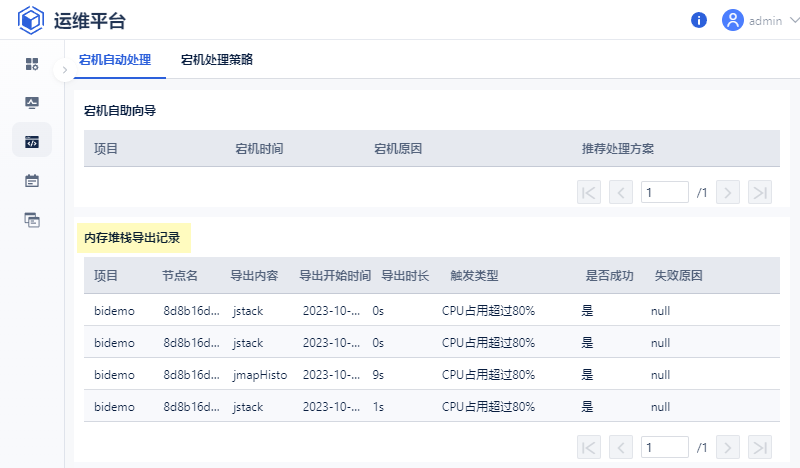Go to first page in 宕机自助向导 table
The width and height of the screenshot is (800, 468).
[x=589, y=192]
